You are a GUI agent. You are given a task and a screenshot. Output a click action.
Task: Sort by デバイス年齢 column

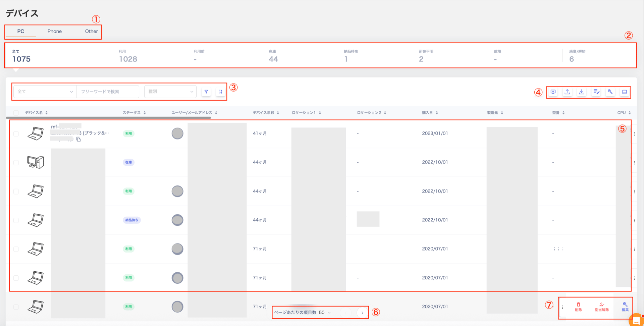point(278,113)
